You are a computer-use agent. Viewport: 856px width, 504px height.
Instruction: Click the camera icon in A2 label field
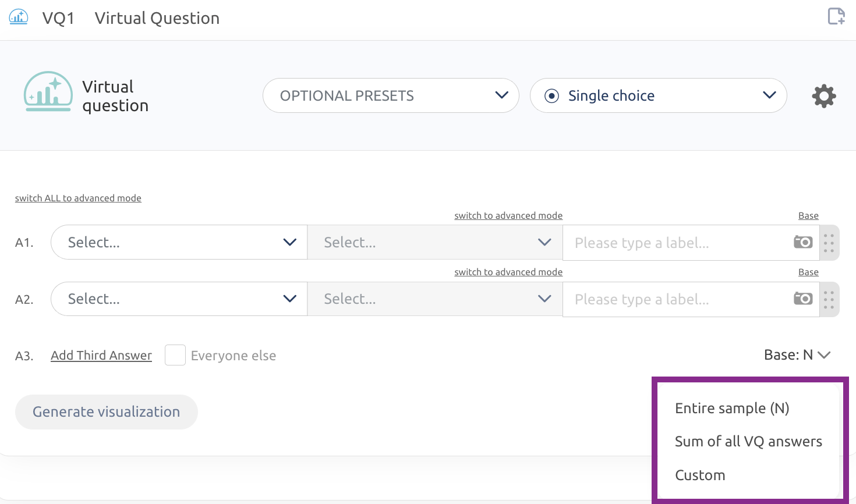pyautogui.click(x=803, y=299)
